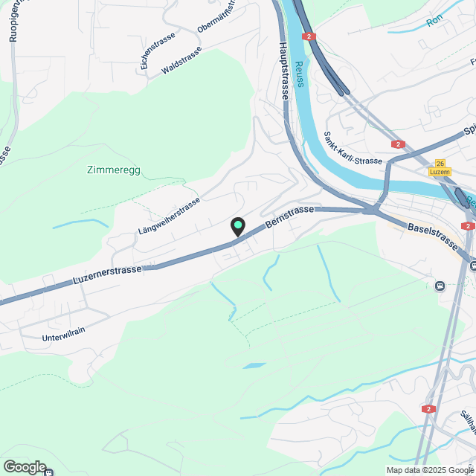Click the transit station icon south of Baselstrasse
Screen dimensions: 476x476
tap(440, 286)
